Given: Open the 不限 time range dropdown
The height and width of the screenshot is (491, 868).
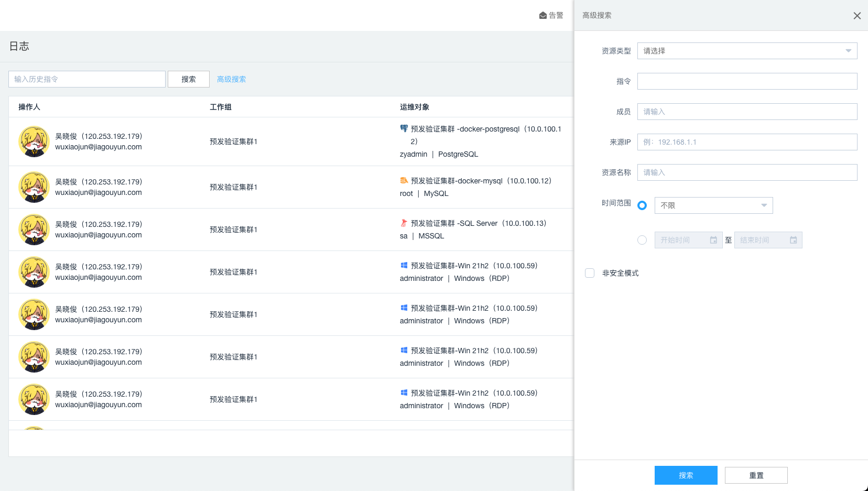Looking at the screenshot, I should [x=713, y=205].
